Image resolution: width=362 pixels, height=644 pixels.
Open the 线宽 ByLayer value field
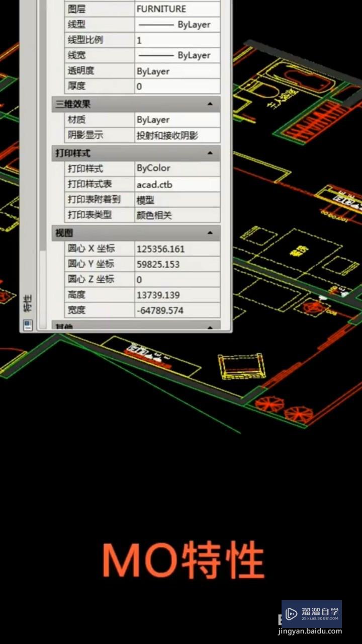click(177, 55)
